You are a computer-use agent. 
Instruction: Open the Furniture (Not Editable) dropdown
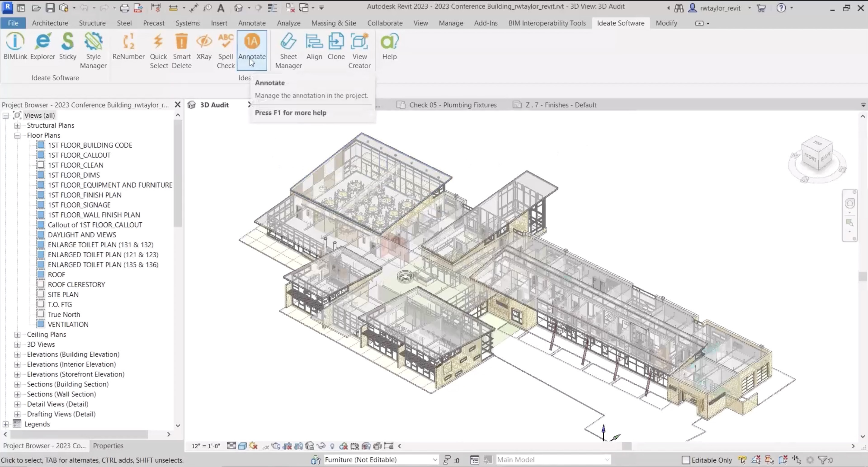[x=435, y=459]
